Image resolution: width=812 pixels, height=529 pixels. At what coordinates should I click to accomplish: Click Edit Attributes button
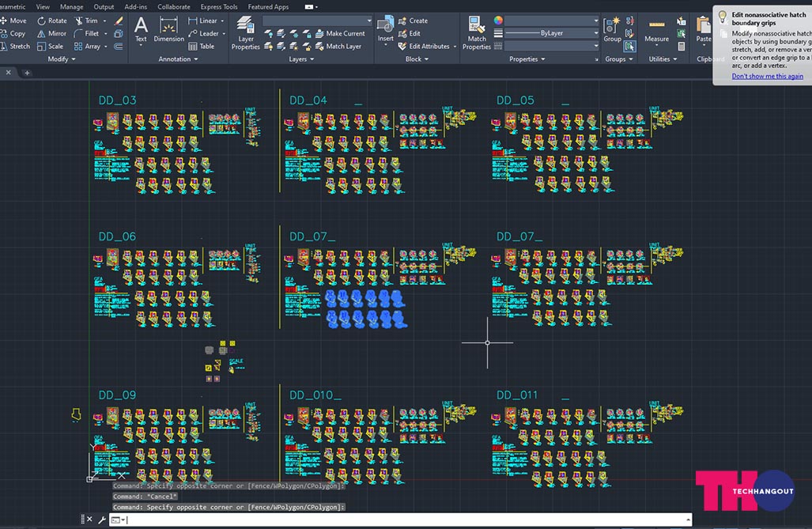424,46
